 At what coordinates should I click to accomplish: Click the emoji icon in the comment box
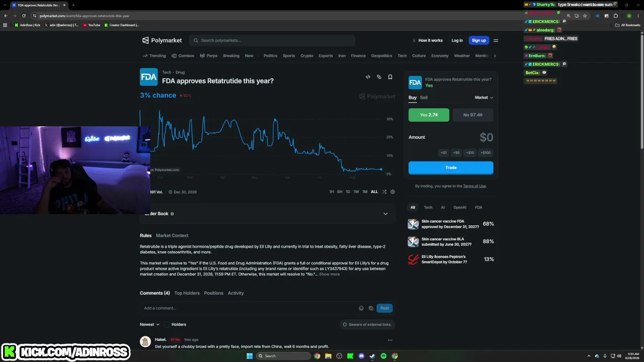(361, 308)
